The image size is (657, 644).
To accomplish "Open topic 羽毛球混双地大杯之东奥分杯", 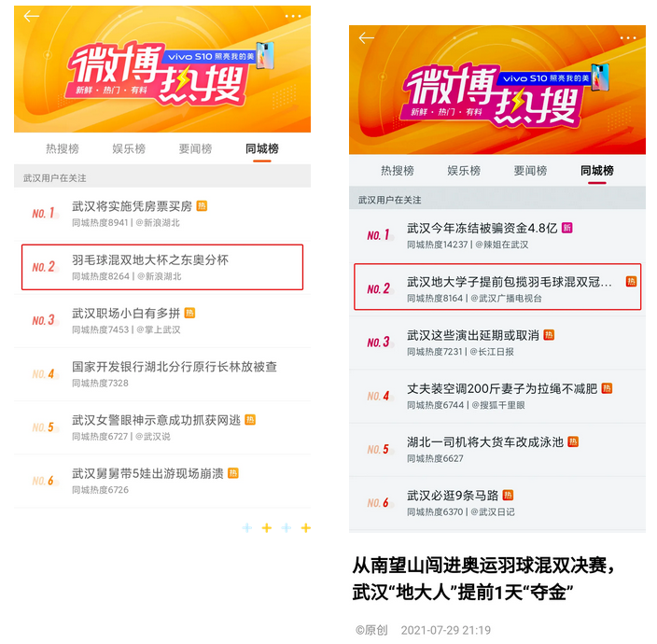I will (162, 267).
